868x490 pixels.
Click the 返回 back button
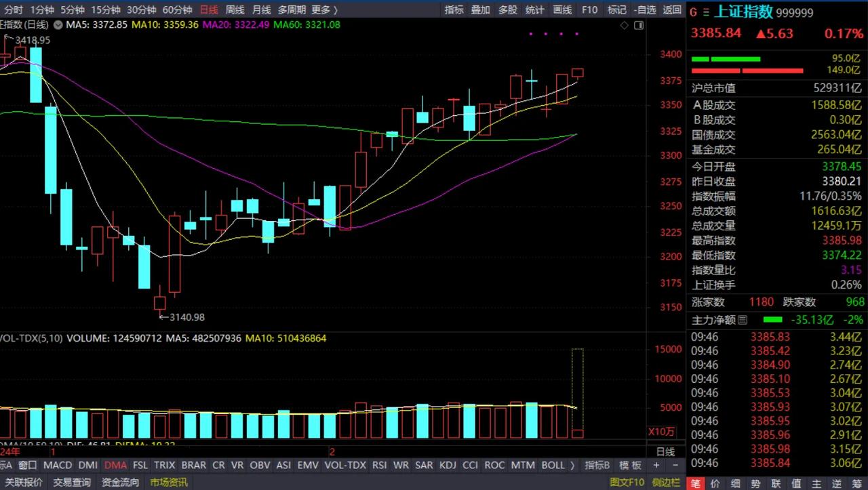coord(672,9)
